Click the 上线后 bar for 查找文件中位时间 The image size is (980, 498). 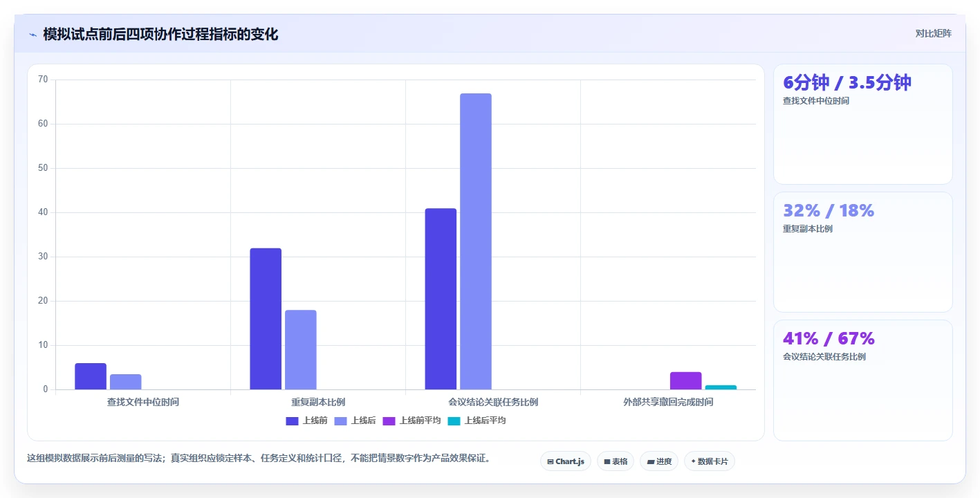pyautogui.click(x=125, y=382)
